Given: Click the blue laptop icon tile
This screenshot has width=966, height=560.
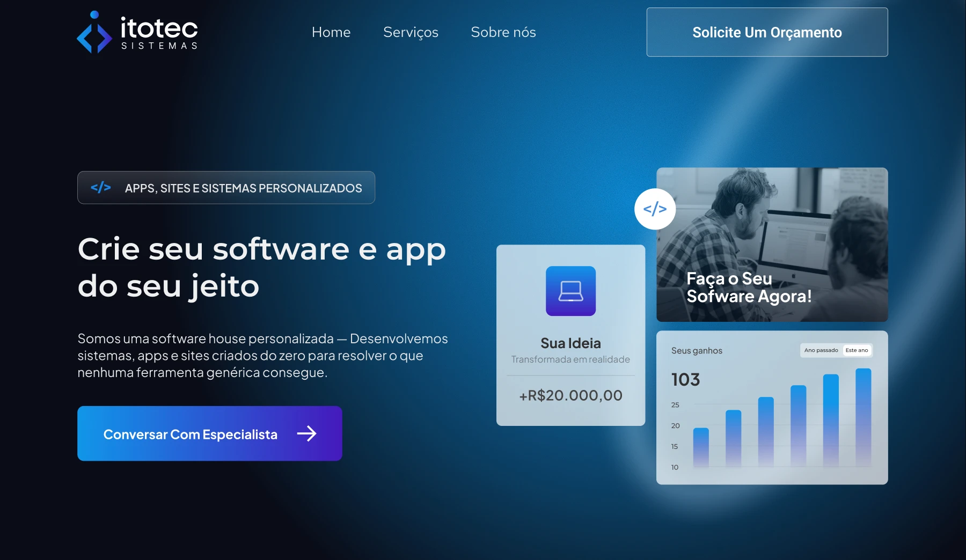Looking at the screenshot, I should coord(570,291).
